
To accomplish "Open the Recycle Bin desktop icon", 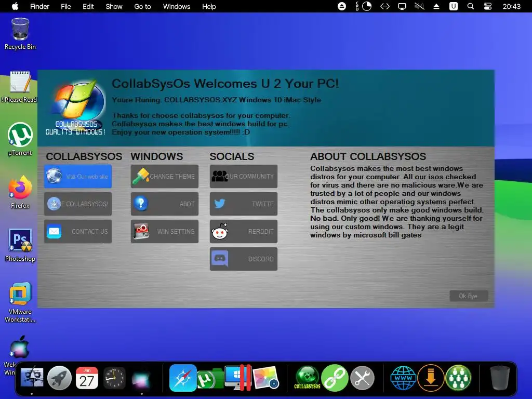I will 20,34.
